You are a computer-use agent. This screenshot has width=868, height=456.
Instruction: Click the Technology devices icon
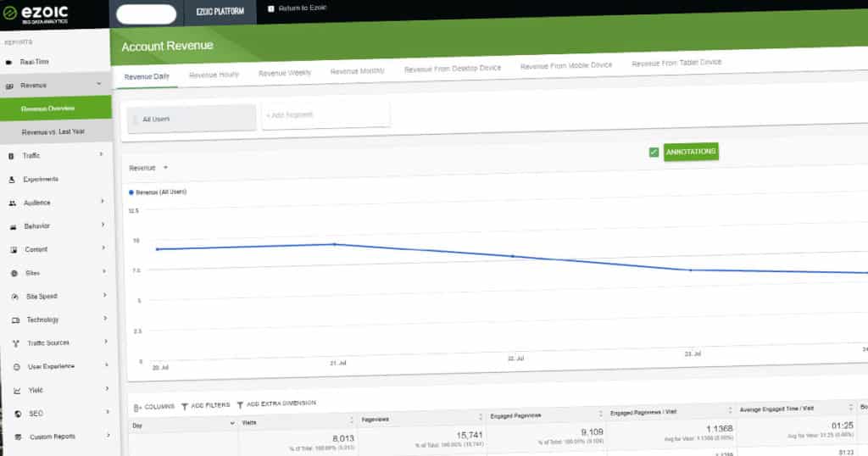click(15, 320)
